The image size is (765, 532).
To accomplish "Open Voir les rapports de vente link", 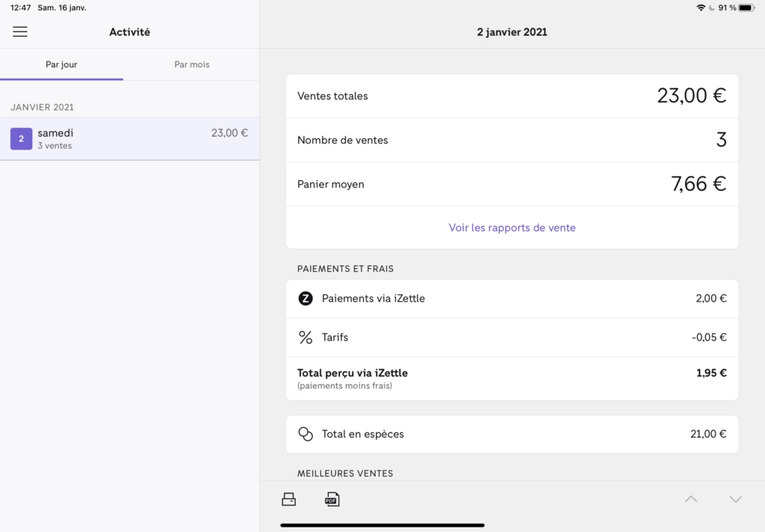I will point(512,227).
